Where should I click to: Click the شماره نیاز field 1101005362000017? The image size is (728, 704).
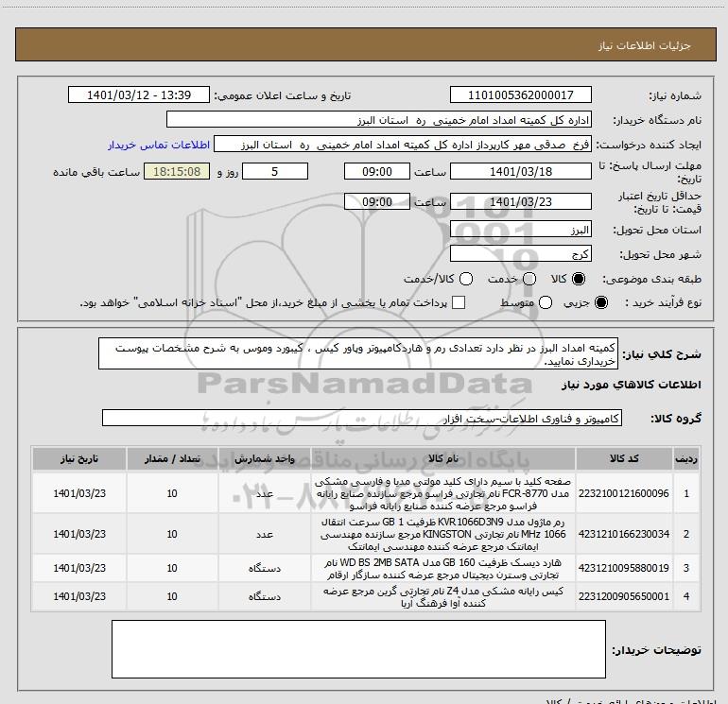(520, 95)
